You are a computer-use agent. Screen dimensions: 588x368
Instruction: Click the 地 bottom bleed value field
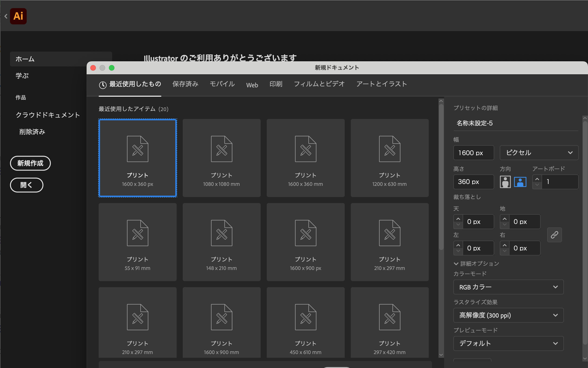[525, 222]
